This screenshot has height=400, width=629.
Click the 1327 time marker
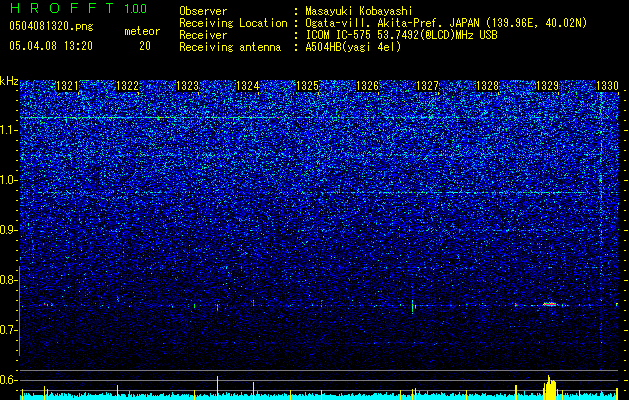[x=428, y=86]
